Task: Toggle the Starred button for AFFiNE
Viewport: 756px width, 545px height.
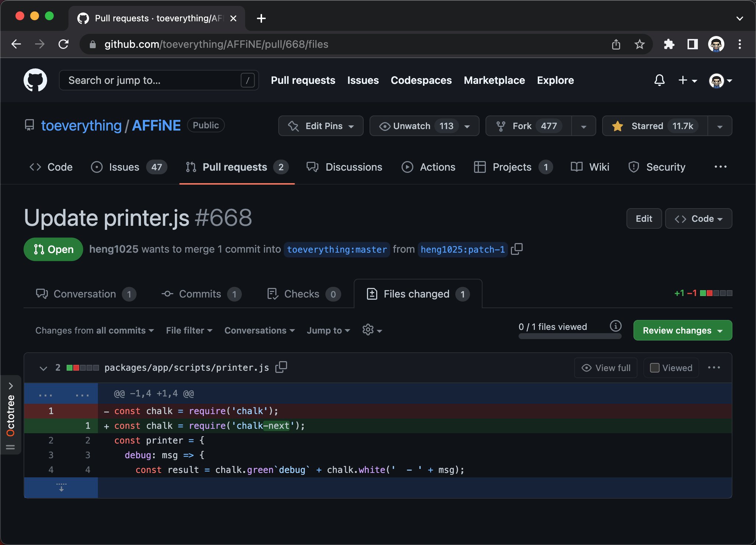Action: point(655,126)
